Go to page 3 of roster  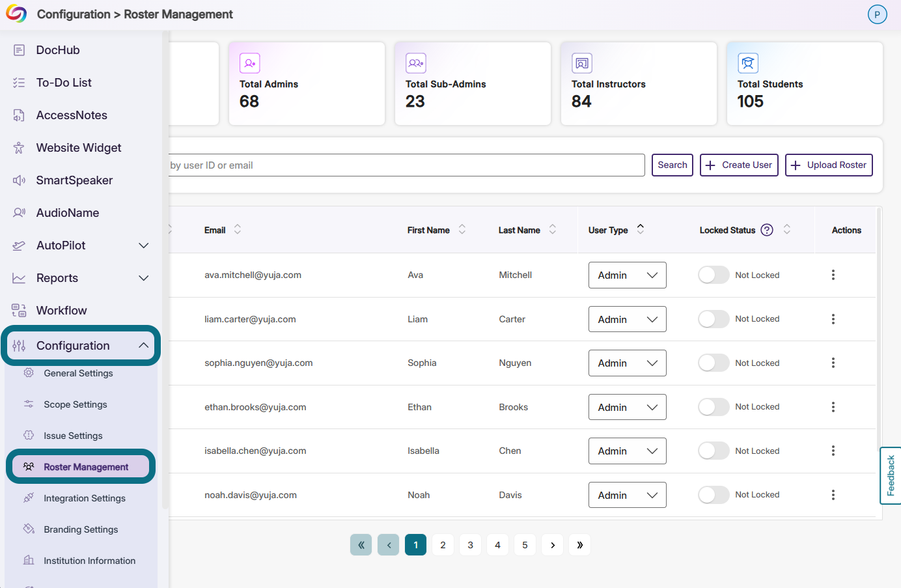tap(470, 545)
